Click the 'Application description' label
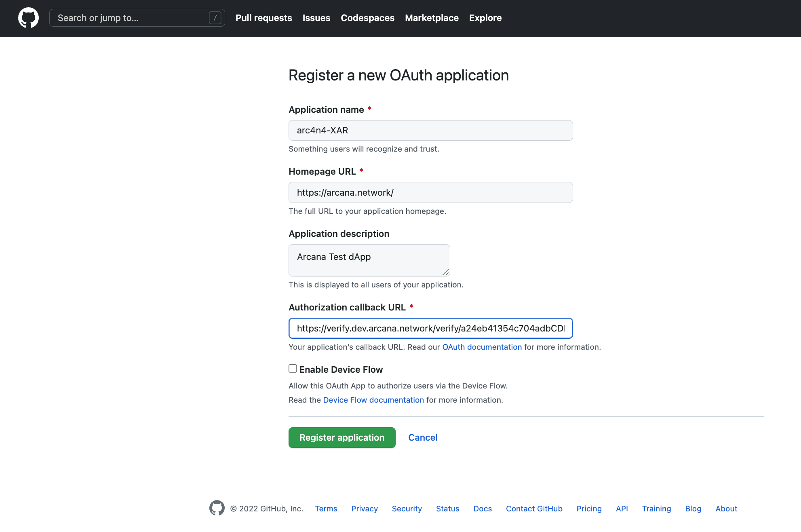The height and width of the screenshot is (532, 801). 339,234
